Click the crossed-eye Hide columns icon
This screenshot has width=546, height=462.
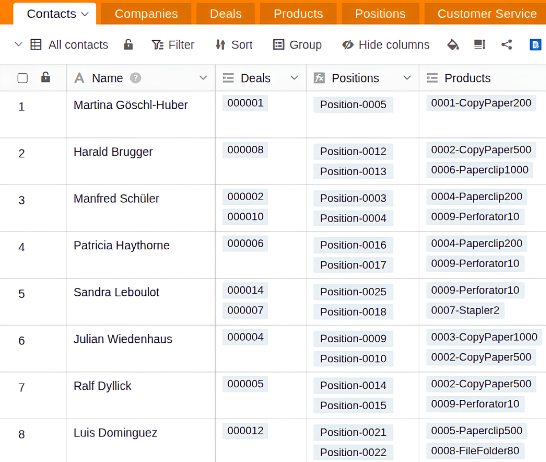click(x=348, y=45)
